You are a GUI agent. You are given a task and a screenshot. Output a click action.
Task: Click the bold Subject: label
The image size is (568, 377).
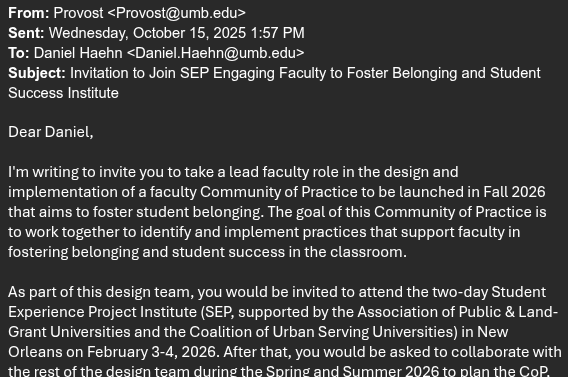[37, 73]
